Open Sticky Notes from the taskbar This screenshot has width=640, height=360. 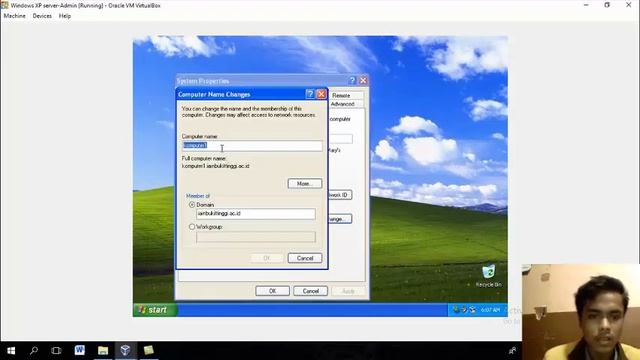coord(149,350)
